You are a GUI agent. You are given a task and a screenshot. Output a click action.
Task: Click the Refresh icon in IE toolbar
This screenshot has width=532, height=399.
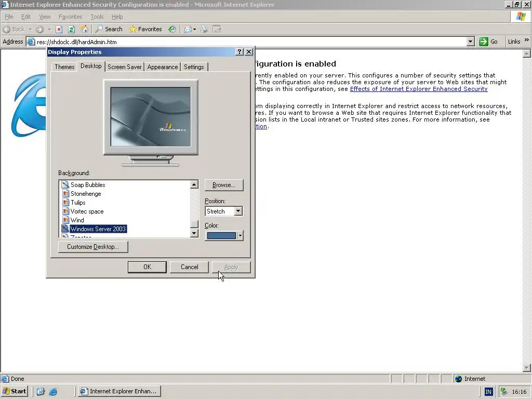(71, 29)
